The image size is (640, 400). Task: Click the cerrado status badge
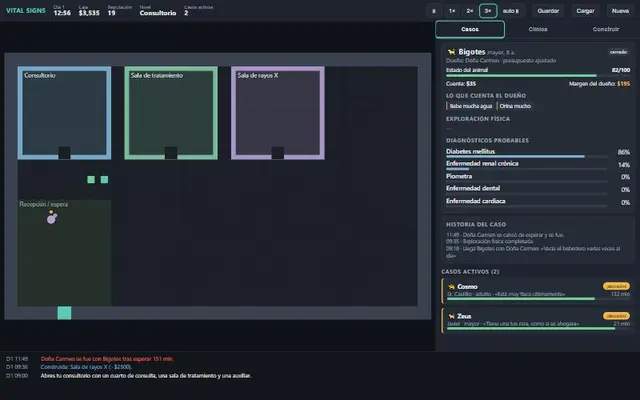pos(618,52)
